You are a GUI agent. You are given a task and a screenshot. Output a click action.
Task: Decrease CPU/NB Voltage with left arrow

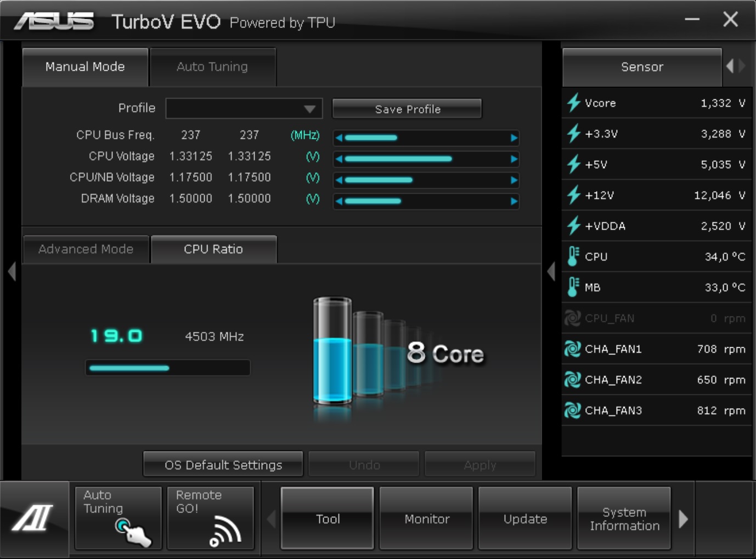(339, 180)
